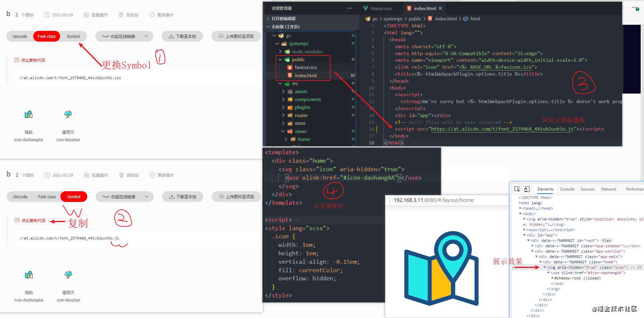Click 上传图标至项目 button in upper panel
The width and height of the screenshot is (644, 318).
(x=236, y=36)
